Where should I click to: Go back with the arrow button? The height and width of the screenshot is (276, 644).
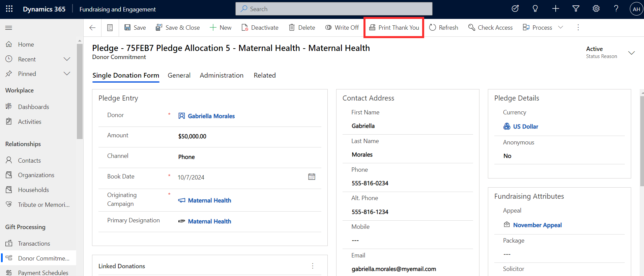tap(92, 28)
